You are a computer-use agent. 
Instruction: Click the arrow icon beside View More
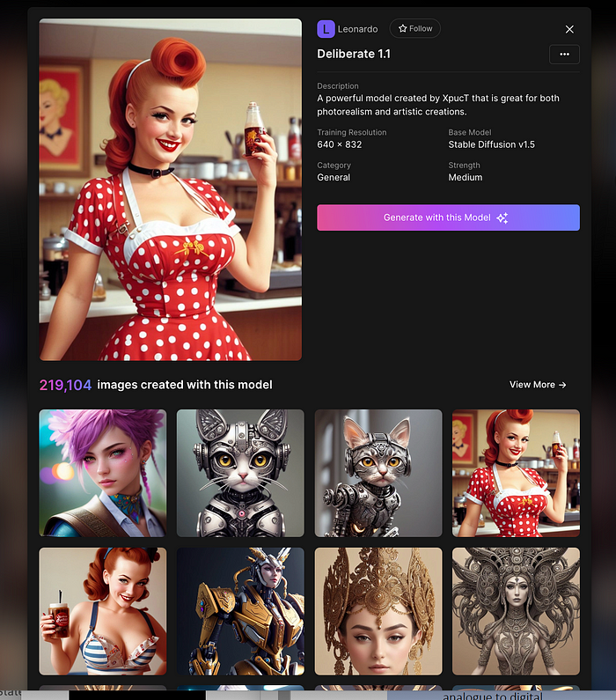(562, 385)
